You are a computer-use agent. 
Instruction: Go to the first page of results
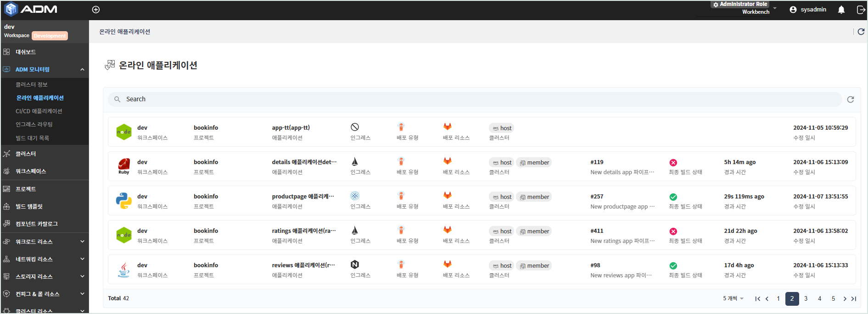pyautogui.click(x=758, y=299)
